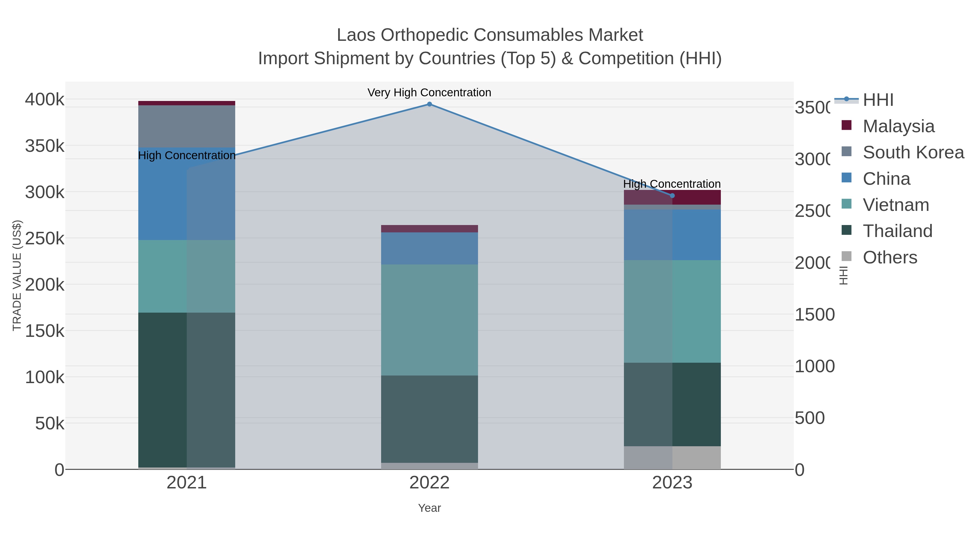Click the subtitle 'Import Shipment by Countries'
This screenshot has width=980, height=551.
click(x=377, y=59)
